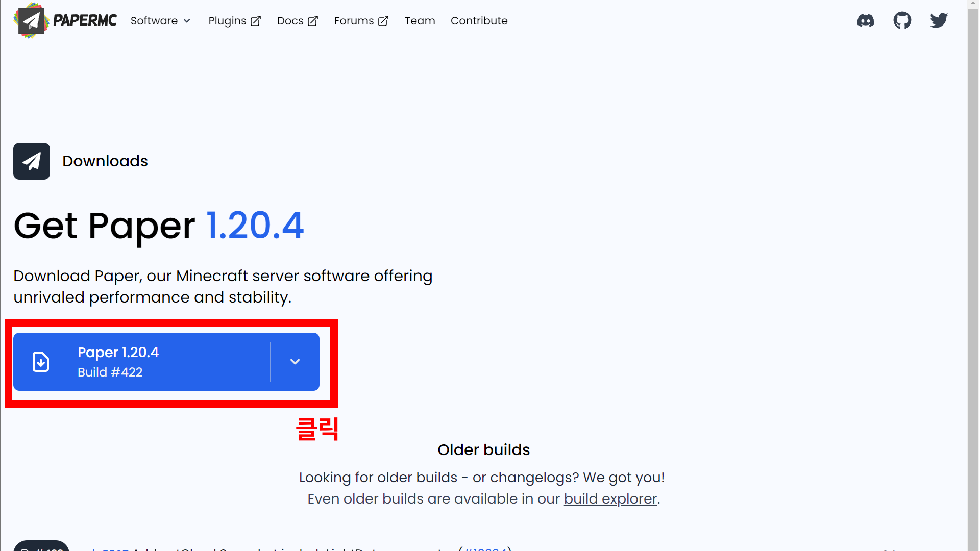Click the Build number badge at bottom
This screenshot has width=980, height=551.
click(x=42, y=547)
